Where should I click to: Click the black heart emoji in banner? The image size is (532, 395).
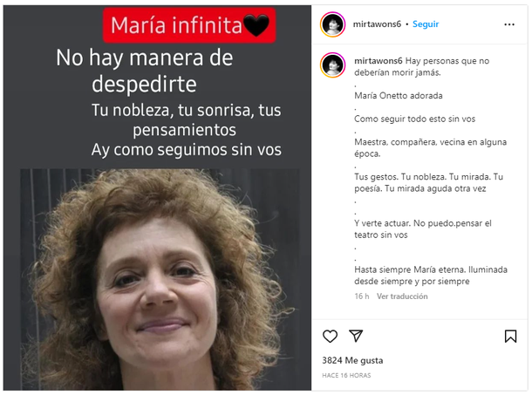click(x=256, y=25)
